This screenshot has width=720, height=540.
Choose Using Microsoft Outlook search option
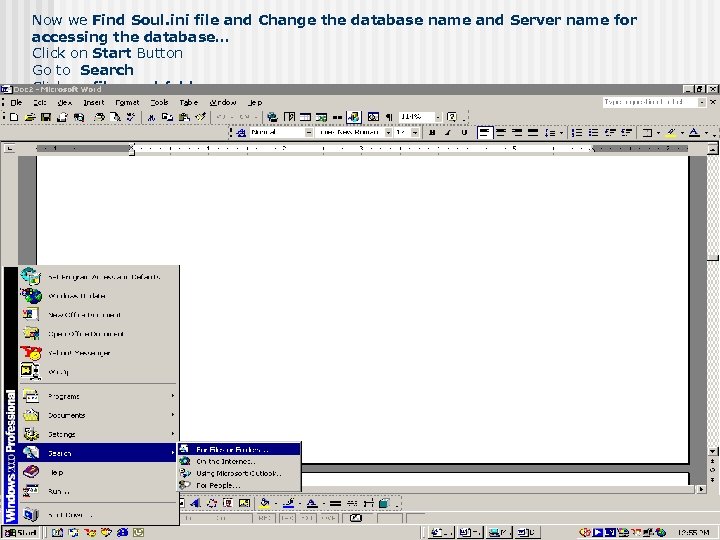point(239,473)
